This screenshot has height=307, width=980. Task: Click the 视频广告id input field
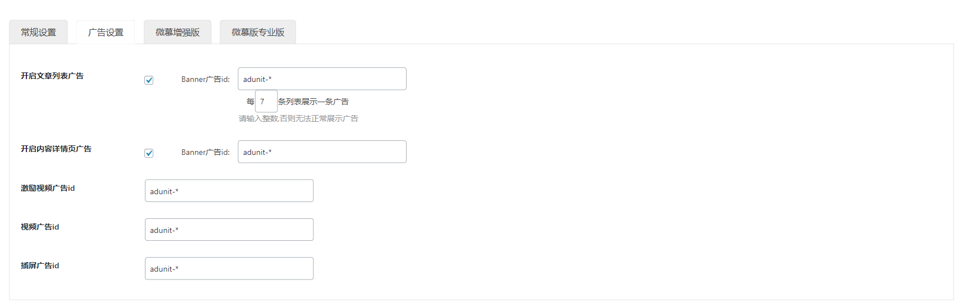tap(229, 230)
